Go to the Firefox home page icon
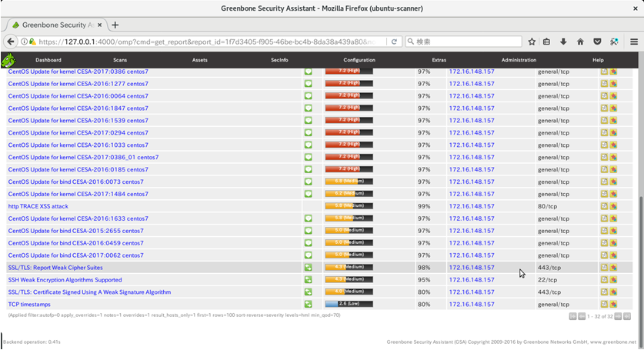The height and width of the screenshot is (350, 644). [580, 42]
